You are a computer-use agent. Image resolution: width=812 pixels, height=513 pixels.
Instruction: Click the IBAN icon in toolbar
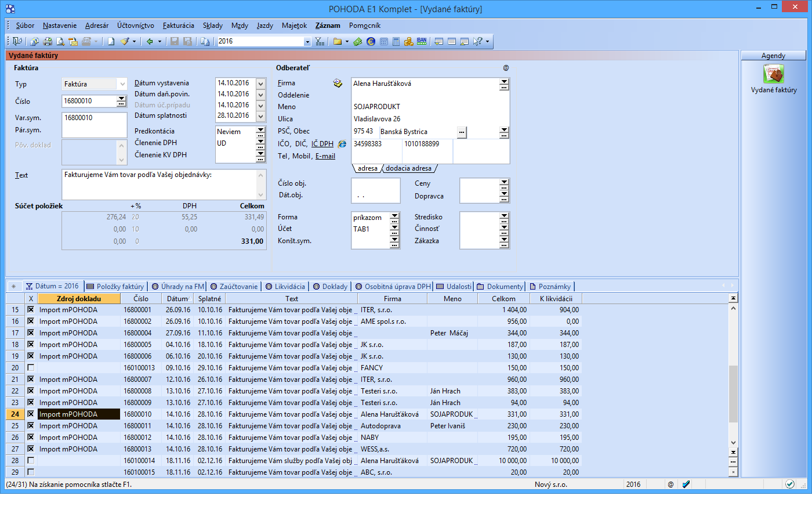click(x=422, y=41)
